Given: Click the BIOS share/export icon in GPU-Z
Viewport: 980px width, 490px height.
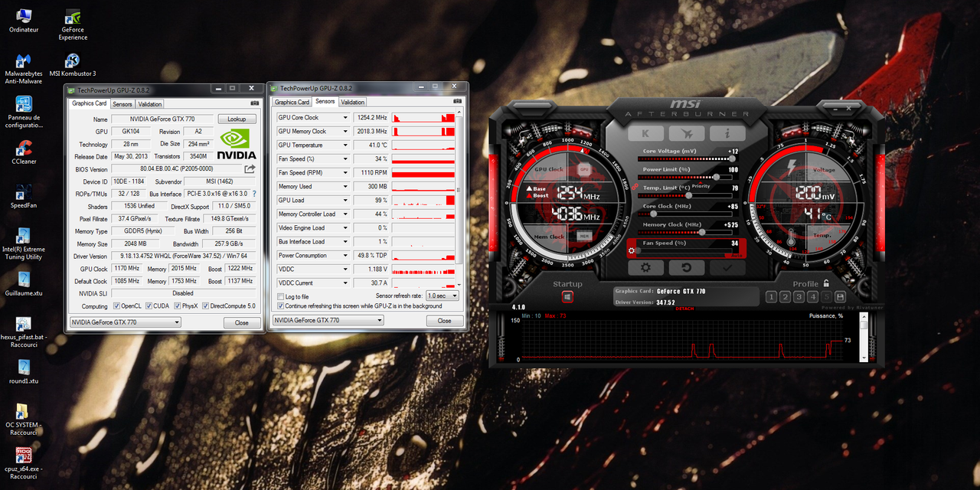Looking at the screenshot, I should click(x=250, y=169).
